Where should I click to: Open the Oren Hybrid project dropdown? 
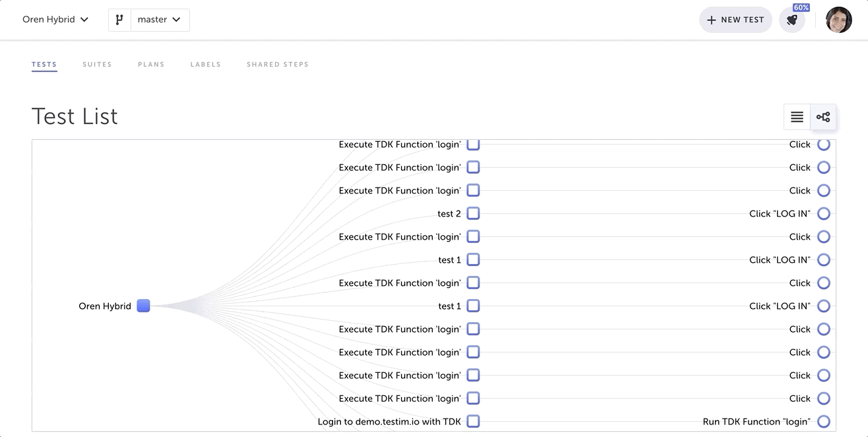point(55,20)
